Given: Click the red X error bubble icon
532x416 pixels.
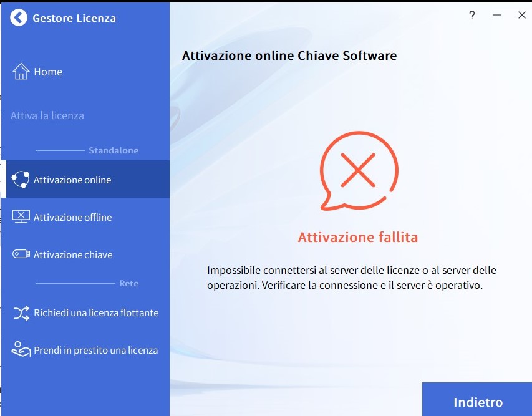Looking at the screenshot, I should [x=358, y=170].
